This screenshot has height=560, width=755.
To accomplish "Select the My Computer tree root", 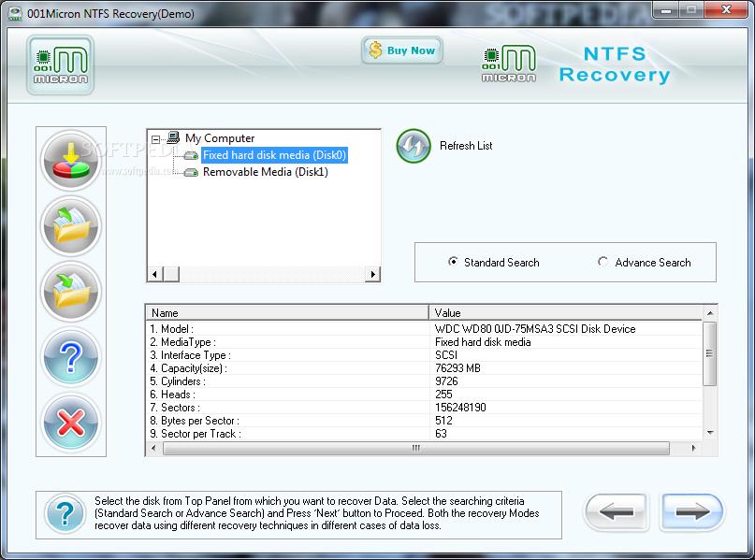I will point(220,138).
